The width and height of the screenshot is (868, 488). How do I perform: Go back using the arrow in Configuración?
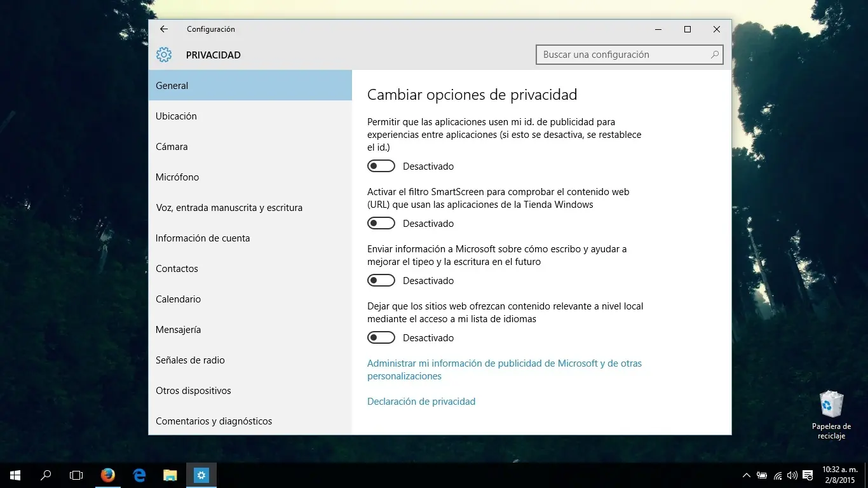164,29
